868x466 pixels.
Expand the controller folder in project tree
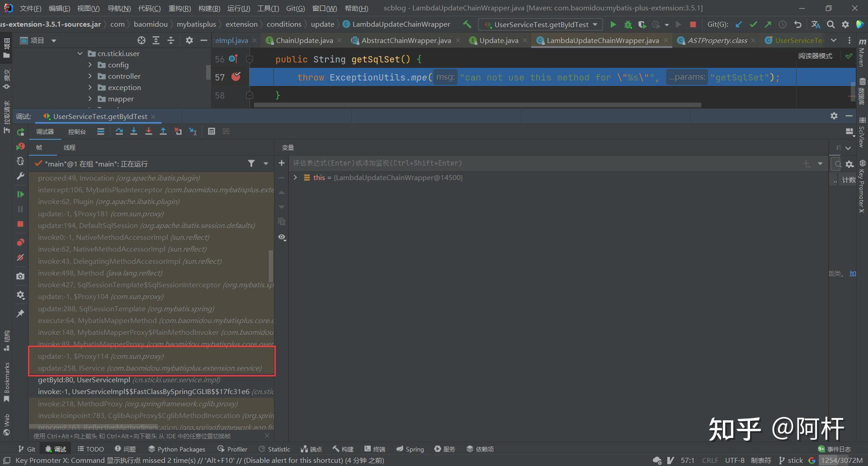point(90,76)
